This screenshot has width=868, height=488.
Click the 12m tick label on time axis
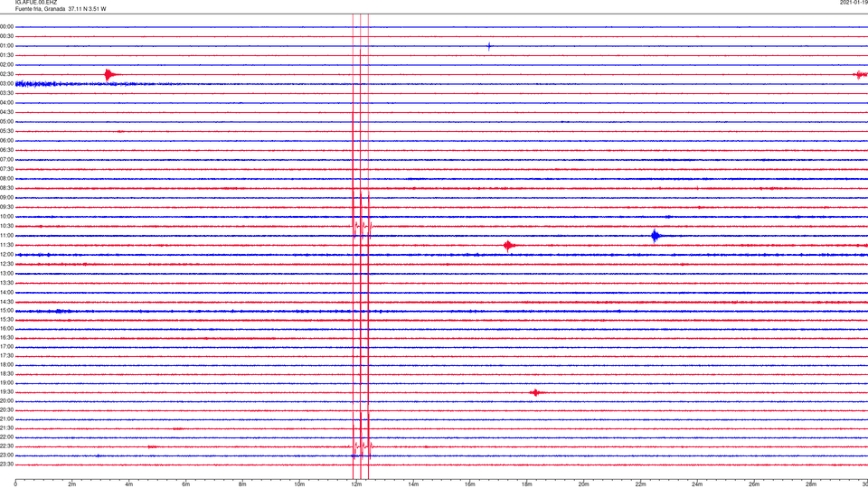click(356, 484)
